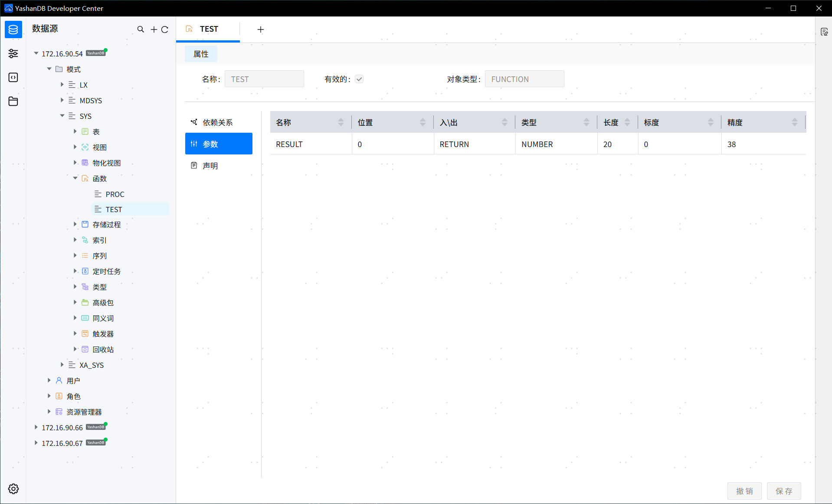Click the 保存 button
Image resolution: width=832 pixels, height=504 pixels.
point(784,491)
